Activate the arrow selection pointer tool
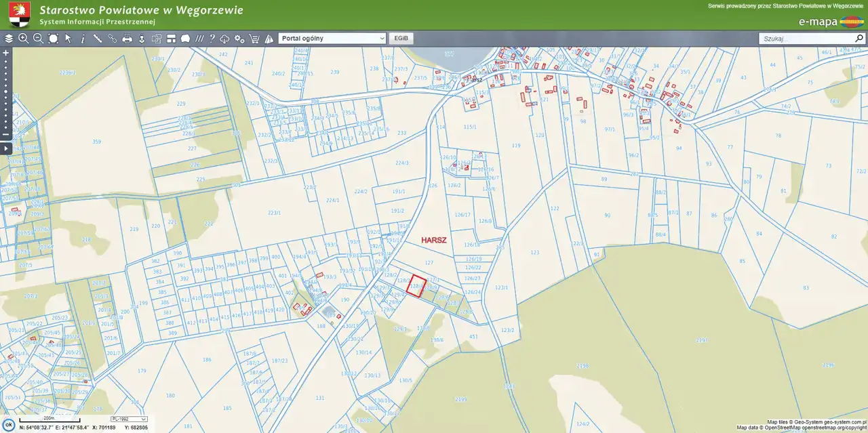Image resolution: width=868 pixels, height=433 pixels. 68,39
